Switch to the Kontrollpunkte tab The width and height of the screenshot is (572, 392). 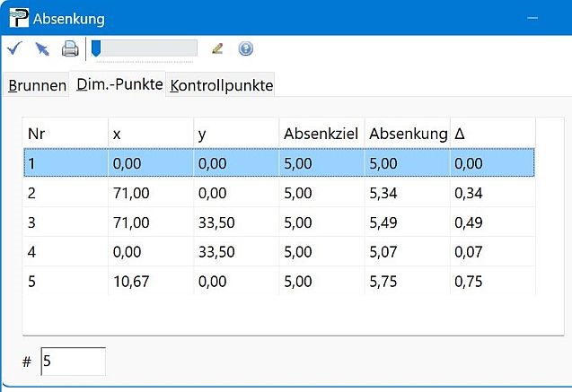pos(221,85)
